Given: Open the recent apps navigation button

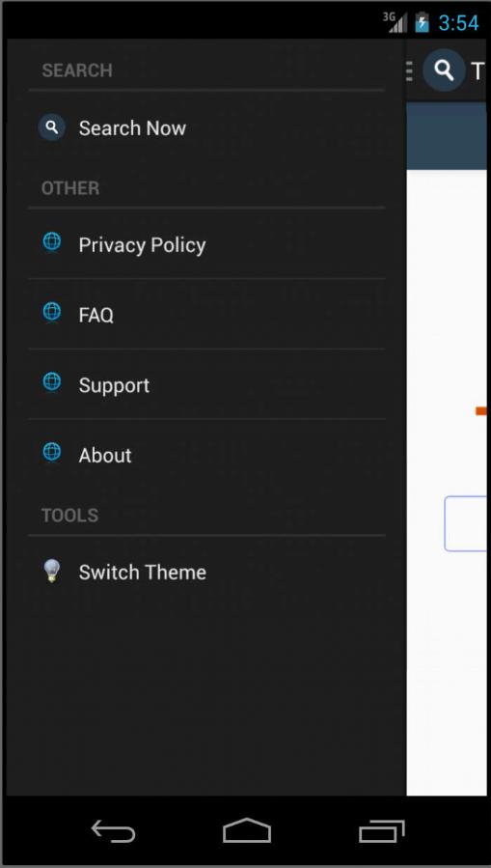Looking at the screenshot, I should [382, 831].
